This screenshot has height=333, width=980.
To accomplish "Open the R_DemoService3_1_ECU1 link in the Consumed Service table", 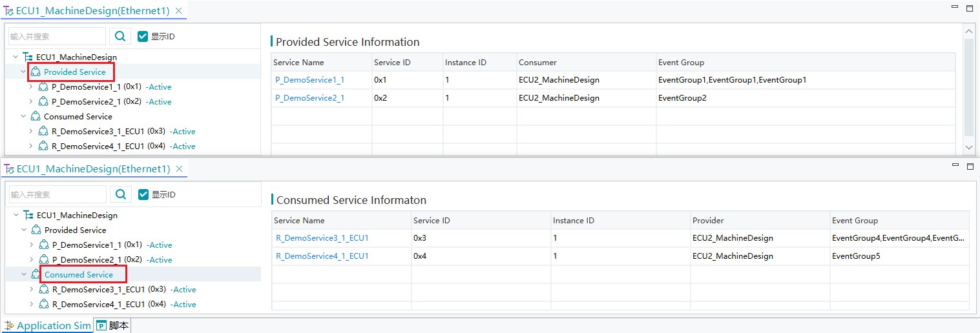I will [322, 238].
